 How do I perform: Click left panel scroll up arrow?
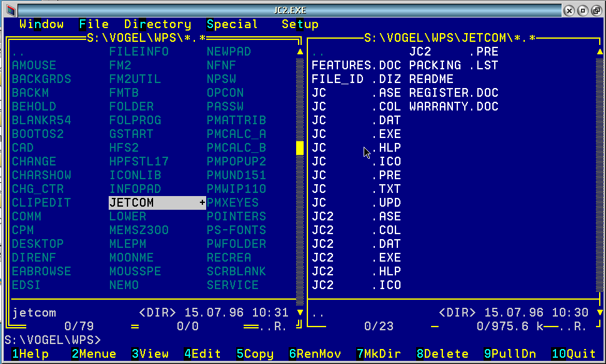tap(300, 51)
